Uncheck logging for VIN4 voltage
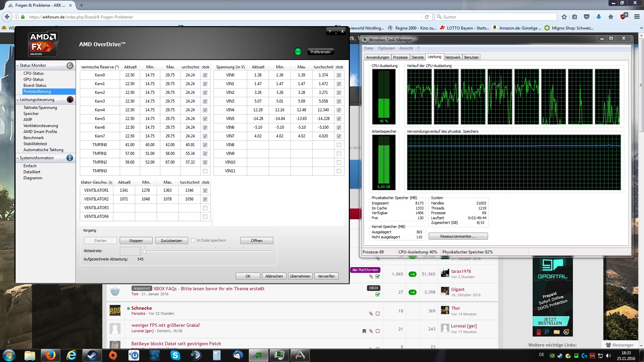Screen dimensions: 644x362 click(x=339, y=110)
